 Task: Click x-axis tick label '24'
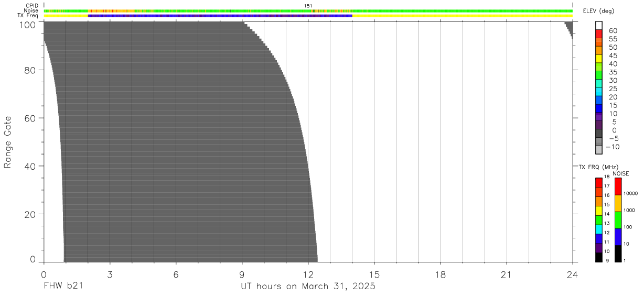click(573, 275)
